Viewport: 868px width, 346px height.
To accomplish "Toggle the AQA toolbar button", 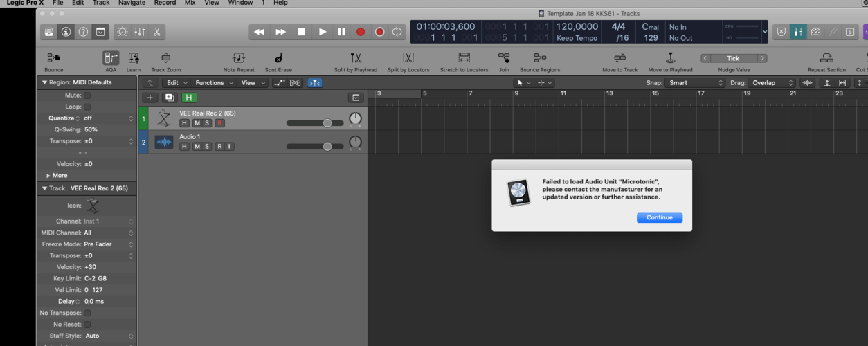I will [111, 58].
